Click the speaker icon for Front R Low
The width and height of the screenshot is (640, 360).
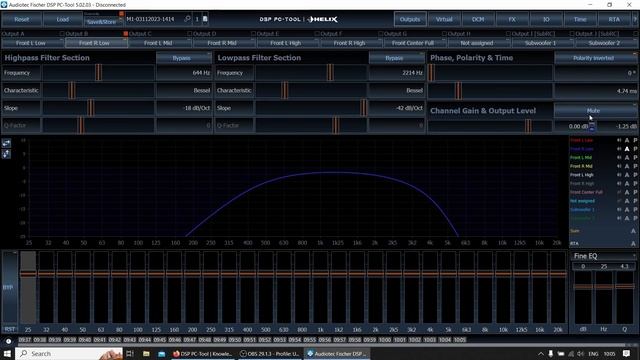(x=619, y=149)
